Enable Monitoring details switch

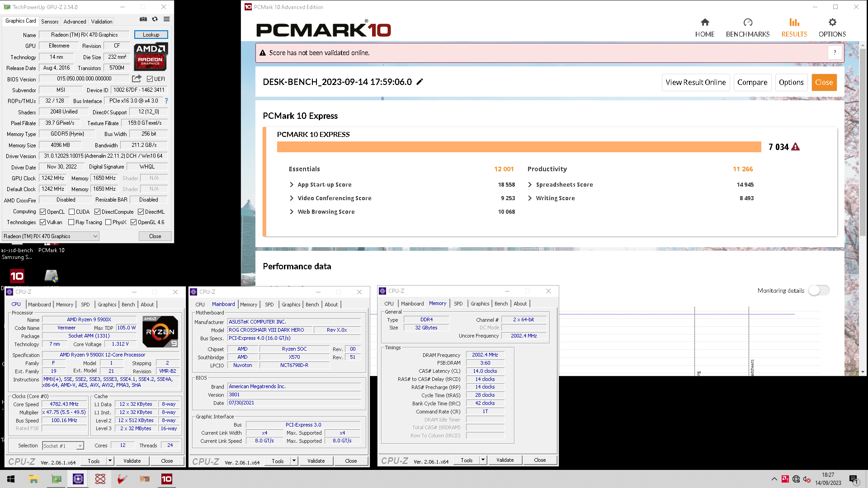819,291
